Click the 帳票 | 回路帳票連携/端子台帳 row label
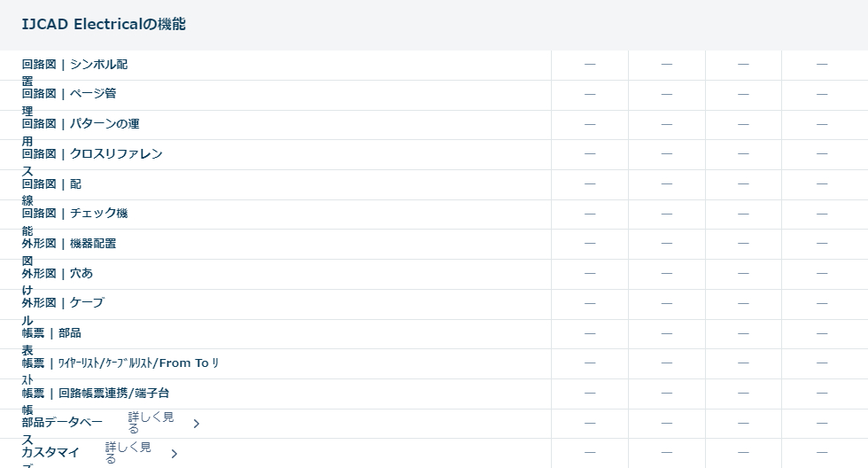The width and height of the screenshot is (868, 468). coord(96,394)
